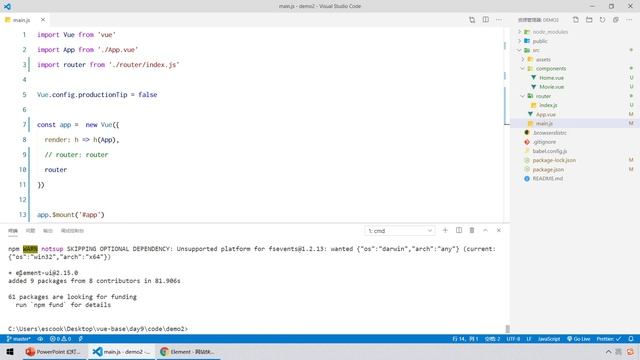Image resolution: width=640 pixels, height=360 pixels.
Task: Open the .browserslistrc file
Action: [x=549, y=133]
